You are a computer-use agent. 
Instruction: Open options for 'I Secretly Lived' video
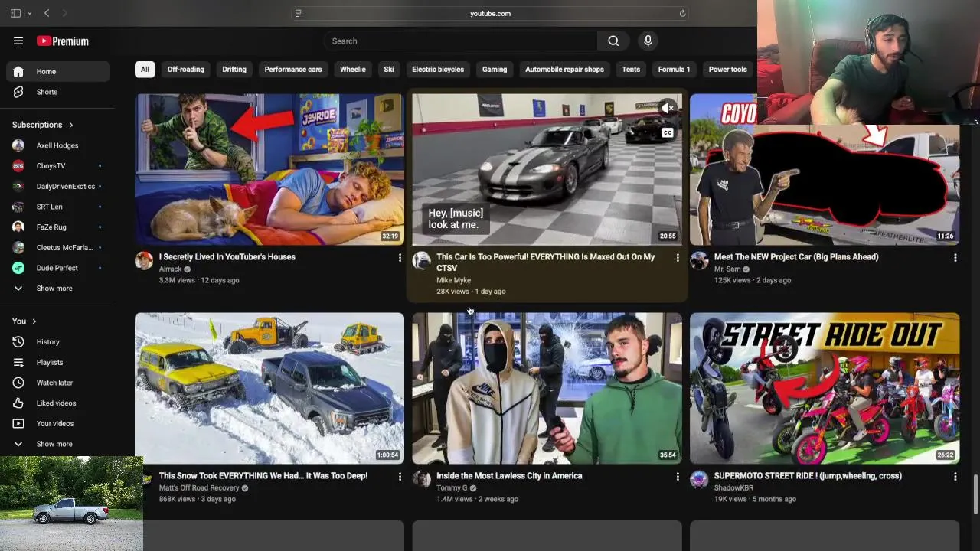[x=399, y=258]
